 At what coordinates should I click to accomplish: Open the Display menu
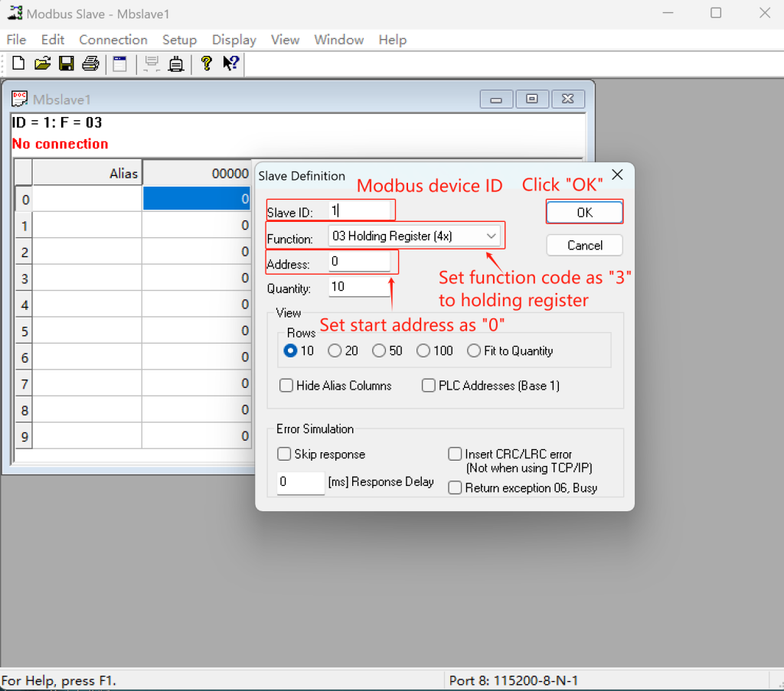click(x=234, y=40)
